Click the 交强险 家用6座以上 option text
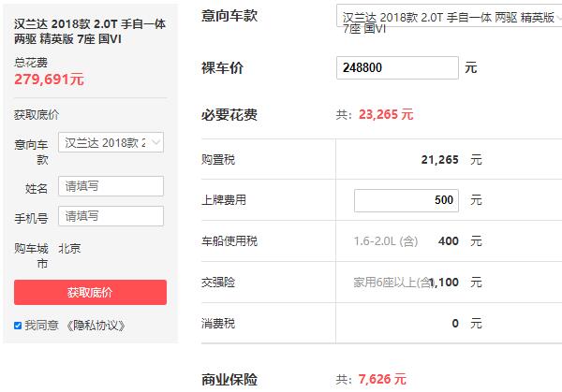The height and width of the screenshot is (392, 562). click(392, 283)
